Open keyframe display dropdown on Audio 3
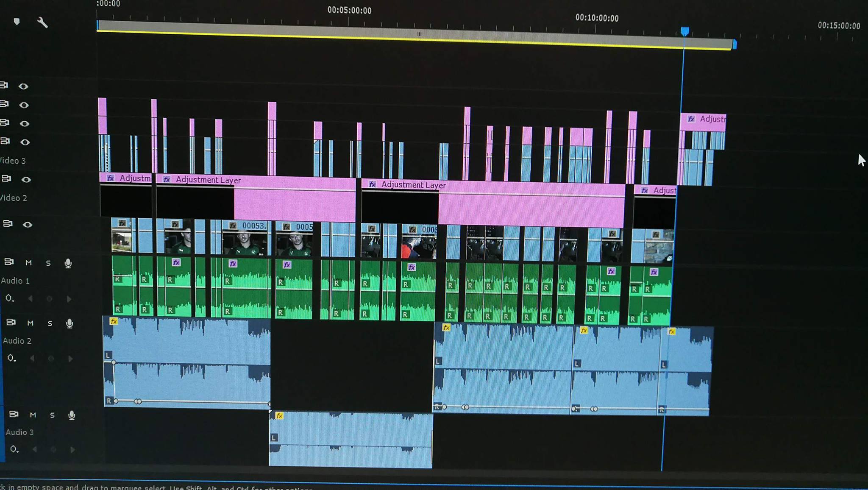Image resolution: width=868 pixels, height=490 pixels. tap(14, 449)
